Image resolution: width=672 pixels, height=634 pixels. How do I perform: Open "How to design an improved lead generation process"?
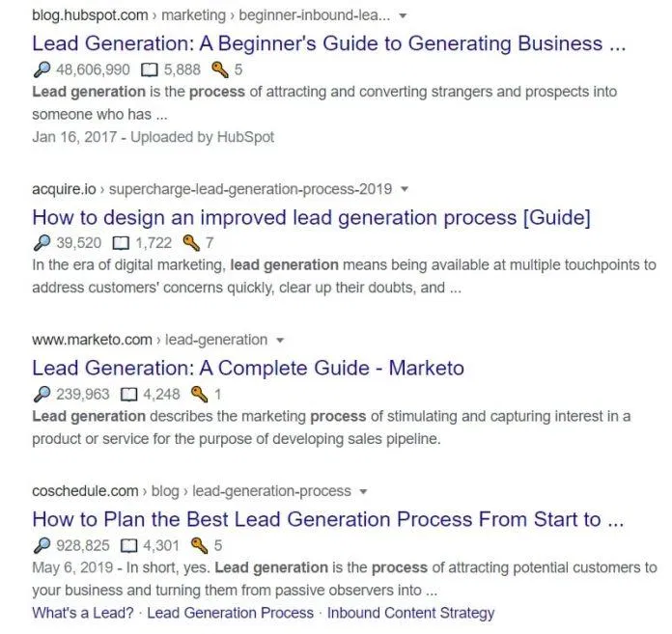coord(311,217)
